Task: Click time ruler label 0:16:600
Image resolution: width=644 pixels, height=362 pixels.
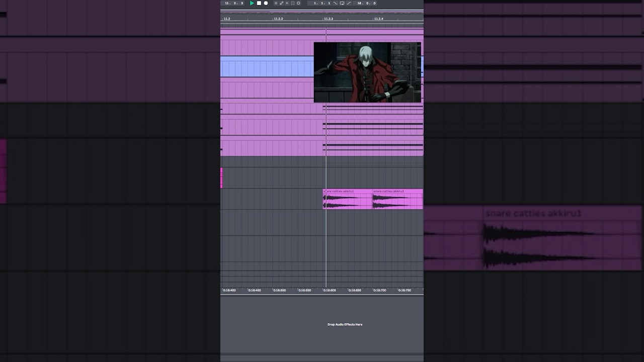Action: tap(330, 290)
